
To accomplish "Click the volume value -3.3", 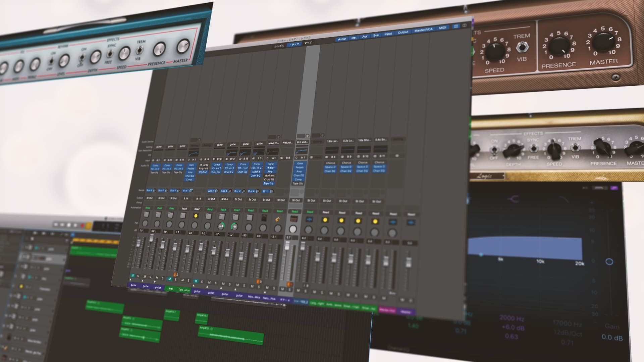I will click(245, 235).
